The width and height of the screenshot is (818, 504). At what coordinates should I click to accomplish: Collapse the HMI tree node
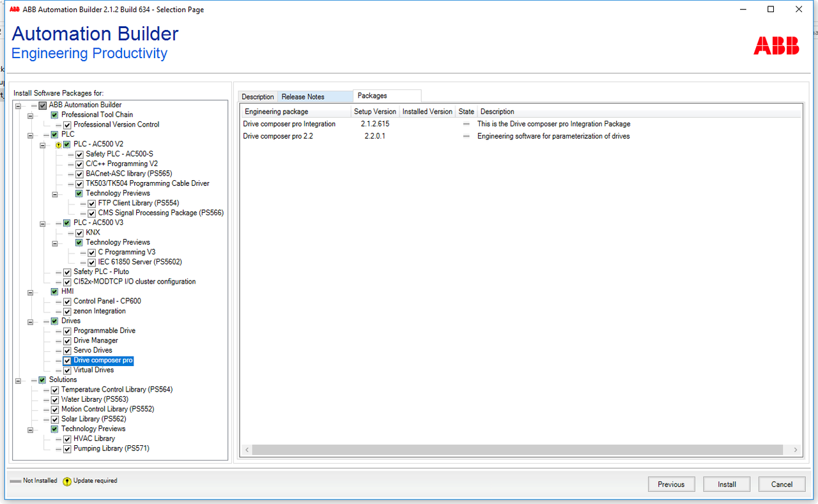coord(30,292)
